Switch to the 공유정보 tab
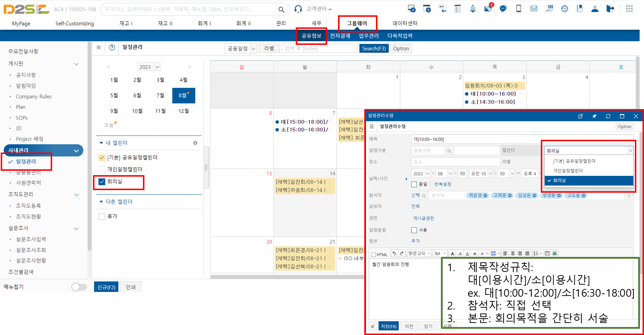Image resolution: width=644 pixels, height=335 pixels. [311, 36]
